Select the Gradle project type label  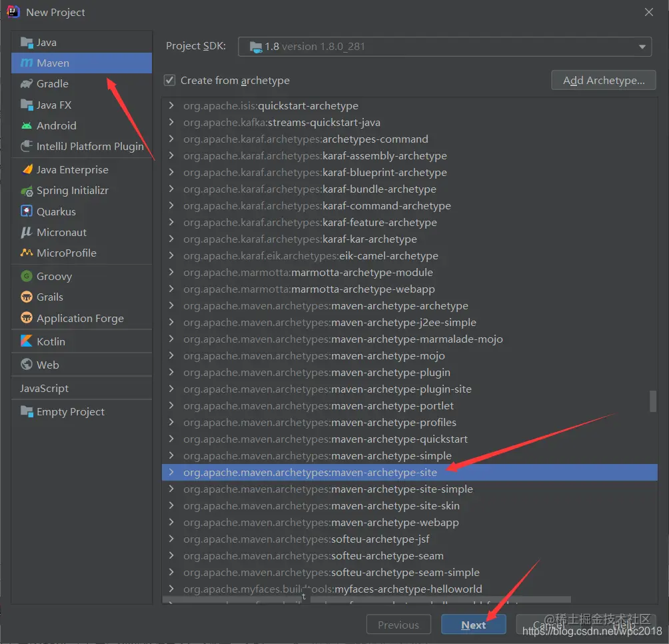[x=53, y=83]
